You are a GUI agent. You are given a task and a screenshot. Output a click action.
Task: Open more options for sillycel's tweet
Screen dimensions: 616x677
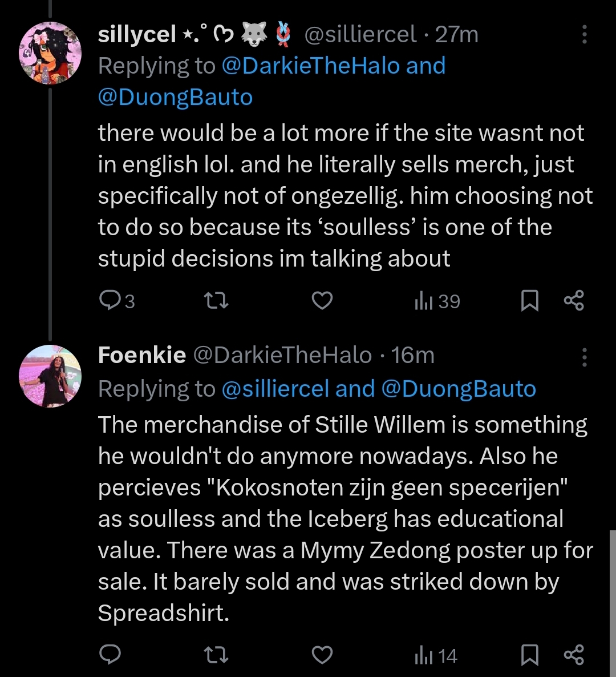point(584,35)
